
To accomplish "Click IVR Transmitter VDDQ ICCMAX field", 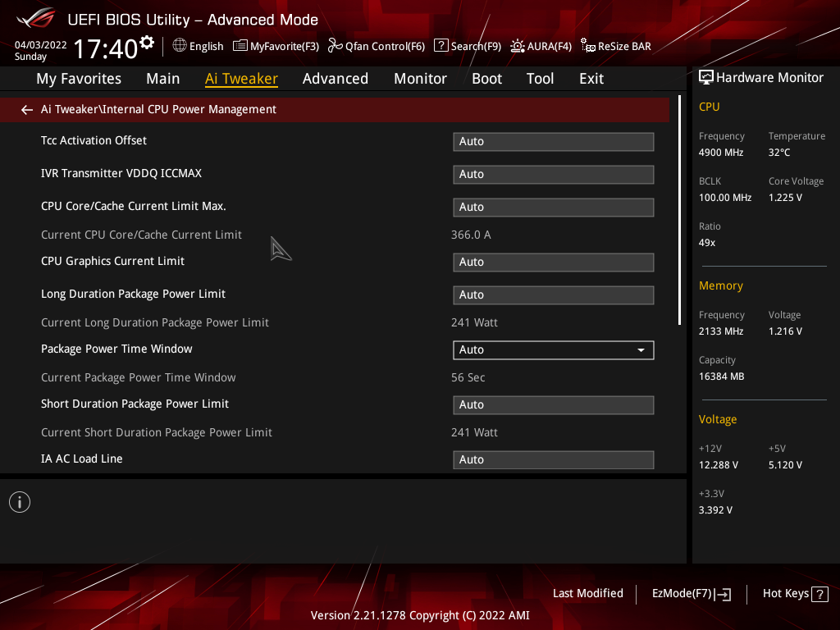I will click(554, 175).
